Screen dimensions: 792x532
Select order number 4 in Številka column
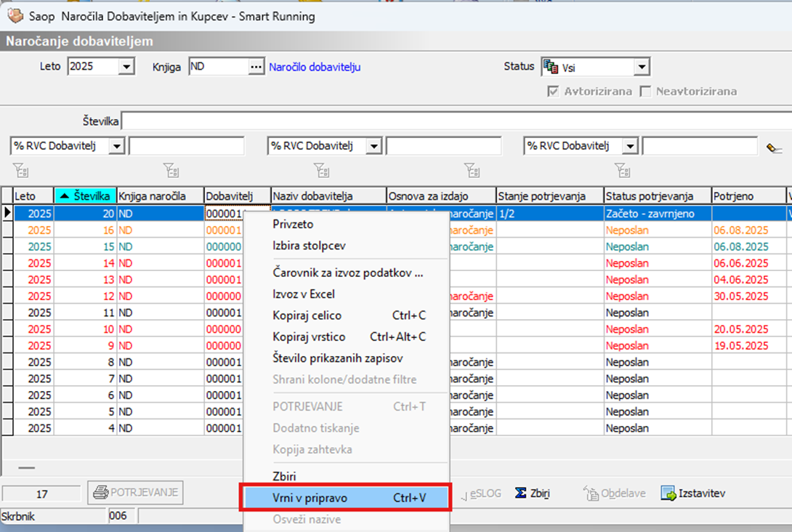point(85,428)
